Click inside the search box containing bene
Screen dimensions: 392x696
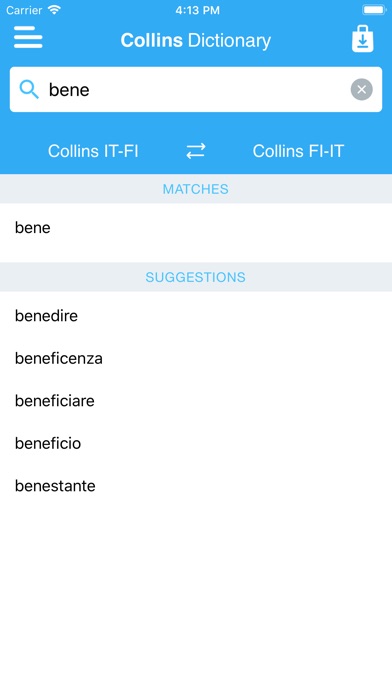tap(196, 90)
